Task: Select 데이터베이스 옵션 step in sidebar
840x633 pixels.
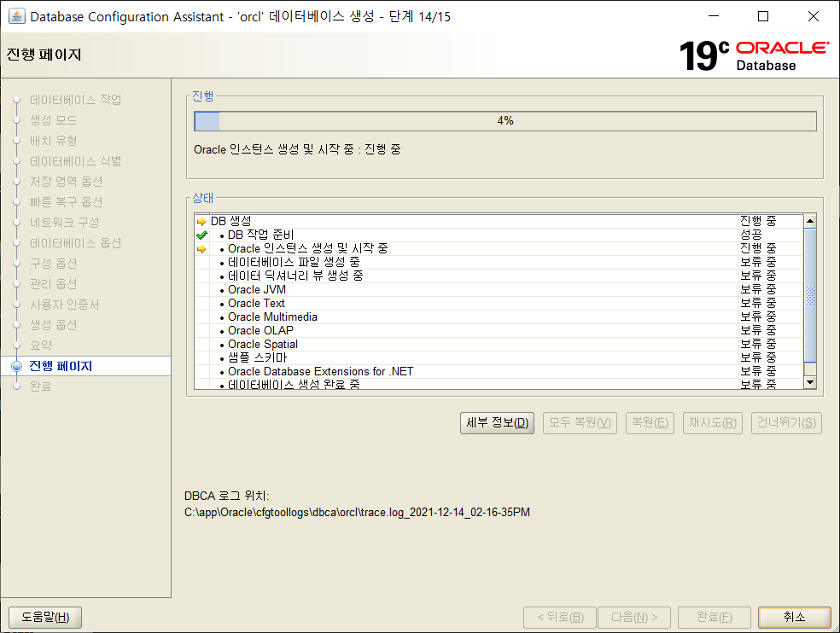Action: pos(75,243)
